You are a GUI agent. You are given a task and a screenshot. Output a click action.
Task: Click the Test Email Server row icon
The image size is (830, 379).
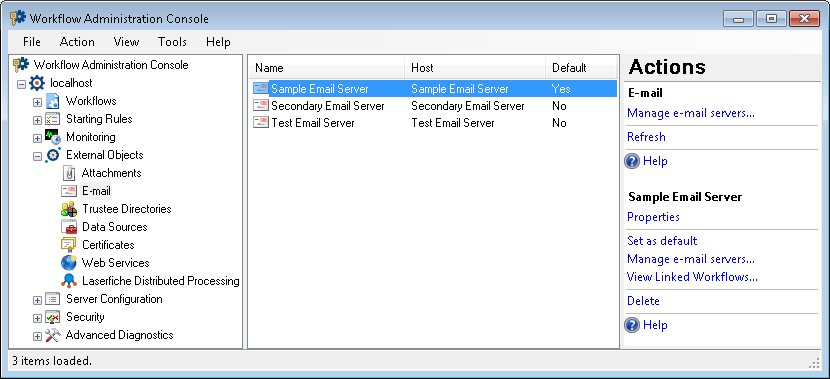tap(261, 123)
